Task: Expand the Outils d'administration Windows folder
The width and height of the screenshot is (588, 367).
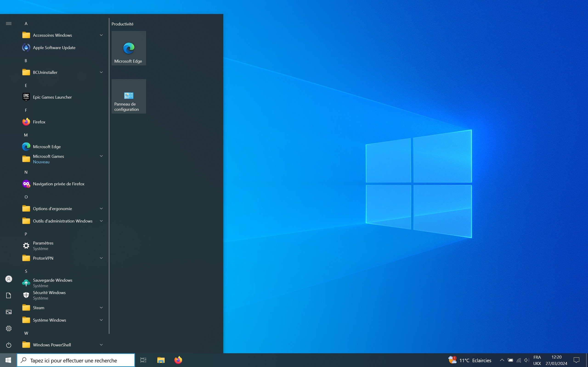Action: (62, 221)
